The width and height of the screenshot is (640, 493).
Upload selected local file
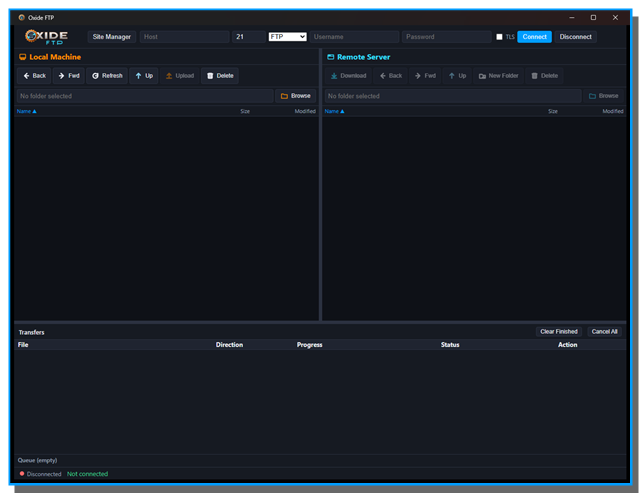pos(180,76)
